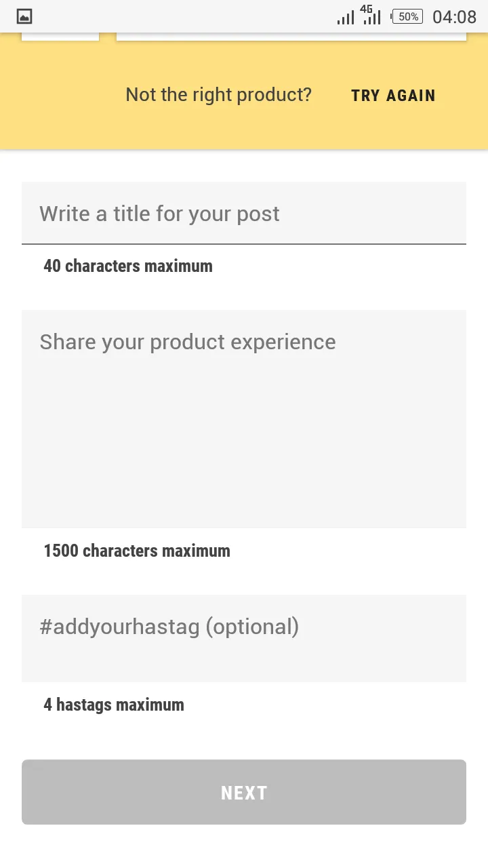Tap the 4G network signal icon

click(371, 15)
